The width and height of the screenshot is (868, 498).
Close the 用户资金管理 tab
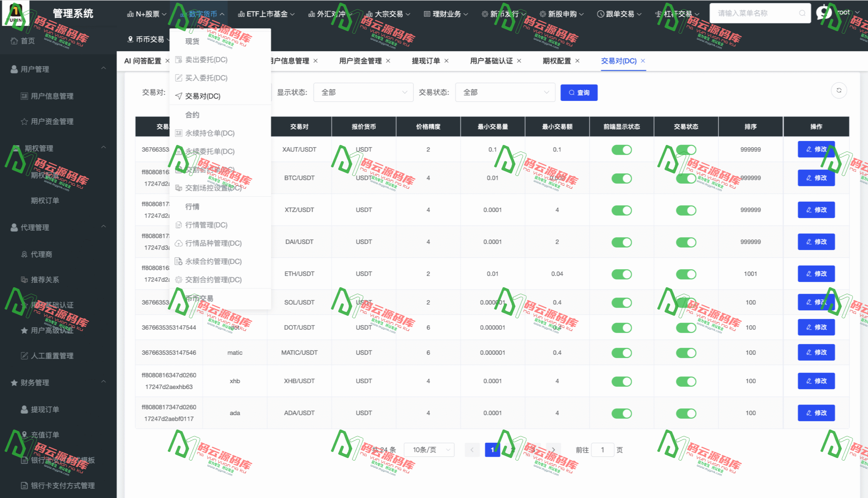(388, 61)
